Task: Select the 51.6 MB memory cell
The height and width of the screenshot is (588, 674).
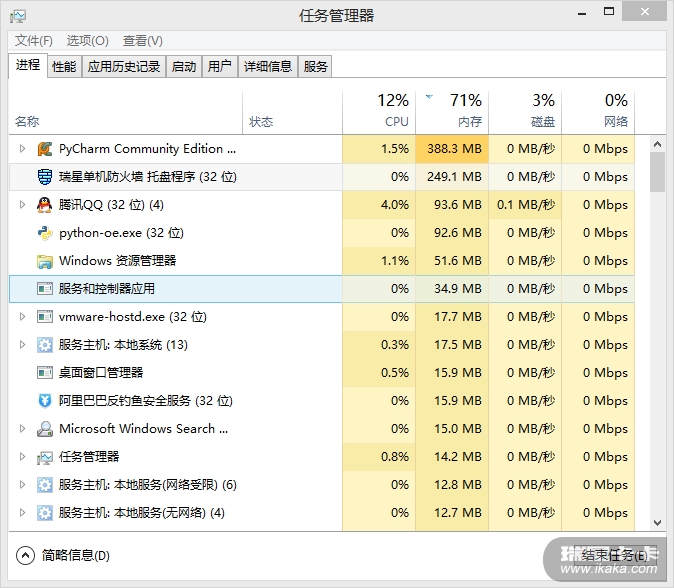Action: pyautogui.click(x=452, y=261)
